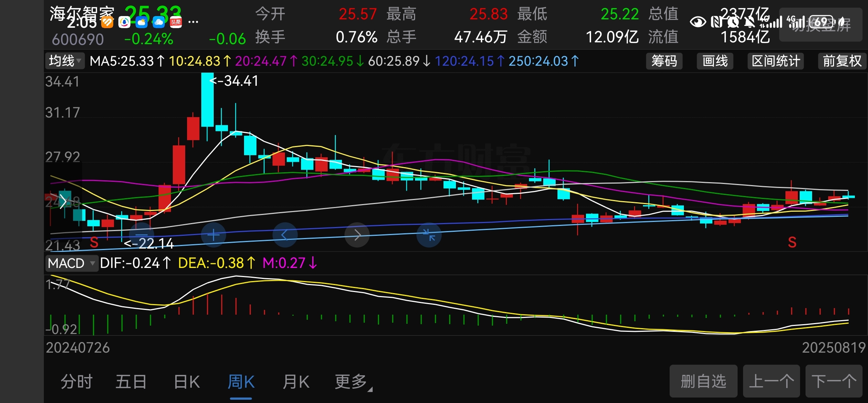The image size is (868, 403).
Task: Expand the side panel chevron on chart
Action: [x=63, y=201]
